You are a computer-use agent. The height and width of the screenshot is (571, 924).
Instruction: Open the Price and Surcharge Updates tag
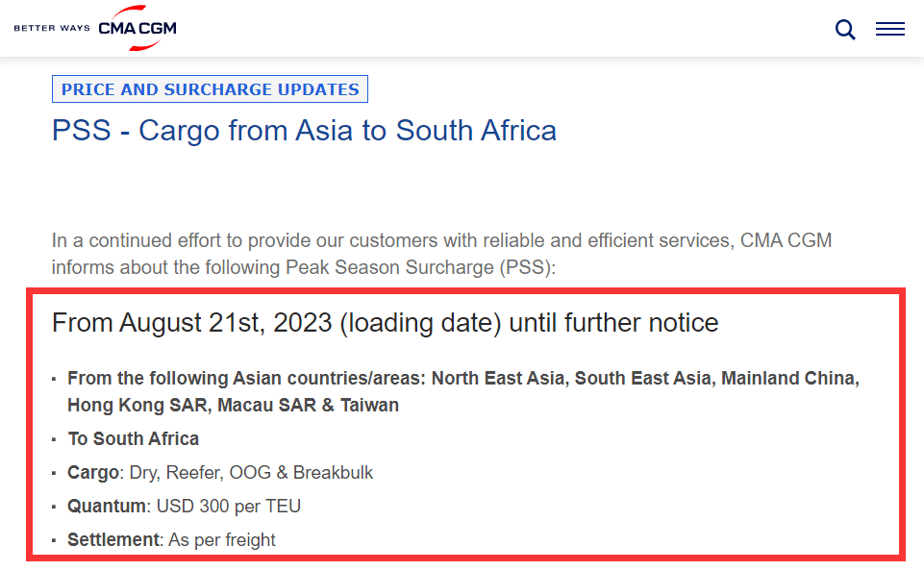[210, 89]
